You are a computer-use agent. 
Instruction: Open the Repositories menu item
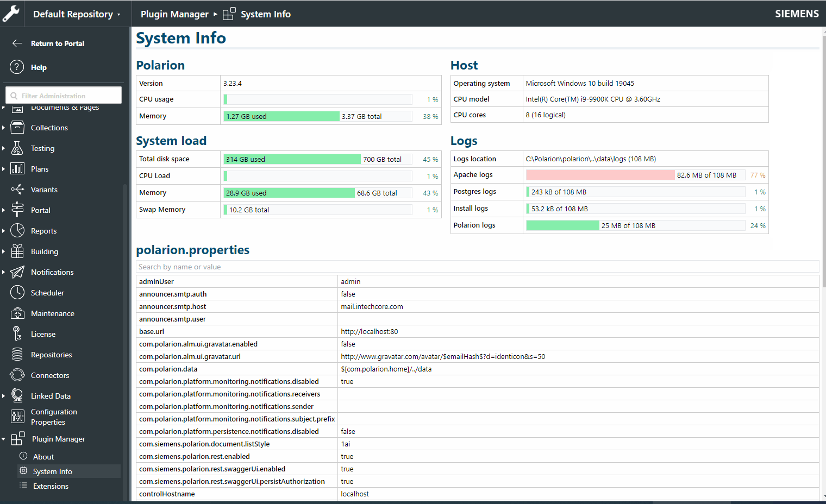51,355
